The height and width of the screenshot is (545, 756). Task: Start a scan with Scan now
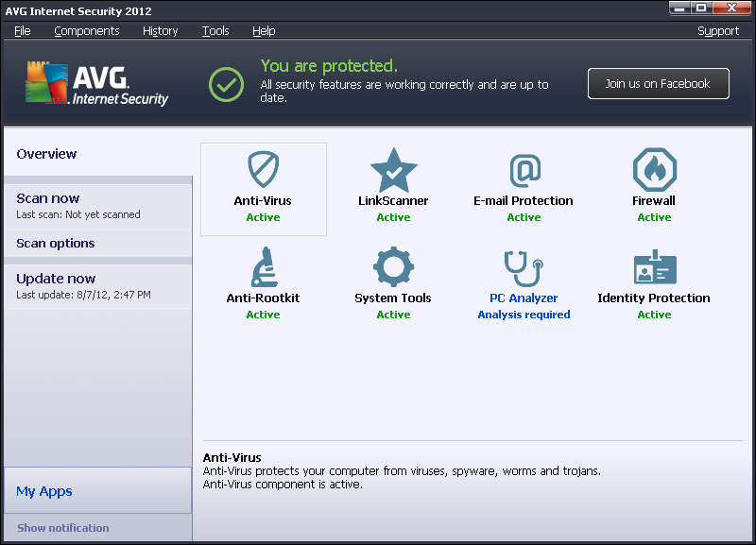pos(48,198)
